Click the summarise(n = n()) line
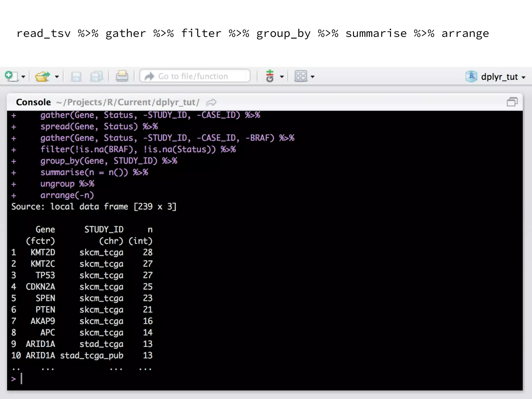Screen dimensions: 532x399 tap(94, 172)
